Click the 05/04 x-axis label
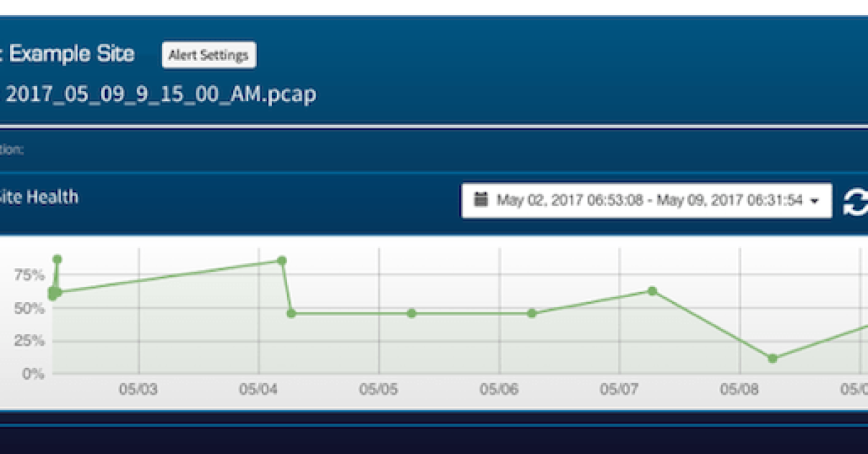868x454 pixels. click(259, 390)
